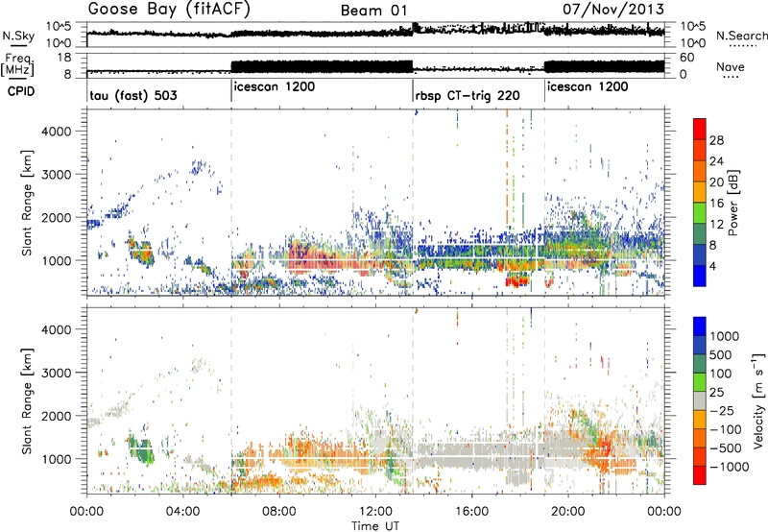This screenshot has width=768, height=532.
Task: Click 'Slant Range [km]' label of power panel
Action: pyautogui.click(x=27, y=203)
